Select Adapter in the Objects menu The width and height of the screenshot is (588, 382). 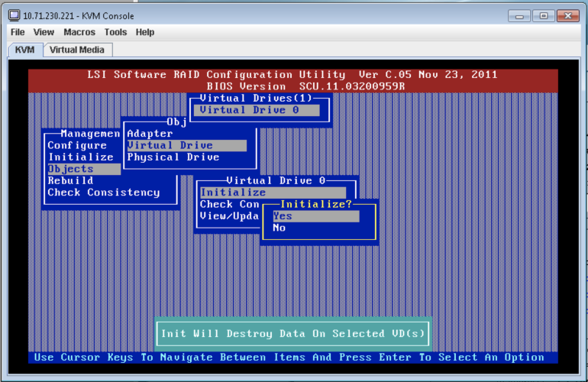point(150,134)
